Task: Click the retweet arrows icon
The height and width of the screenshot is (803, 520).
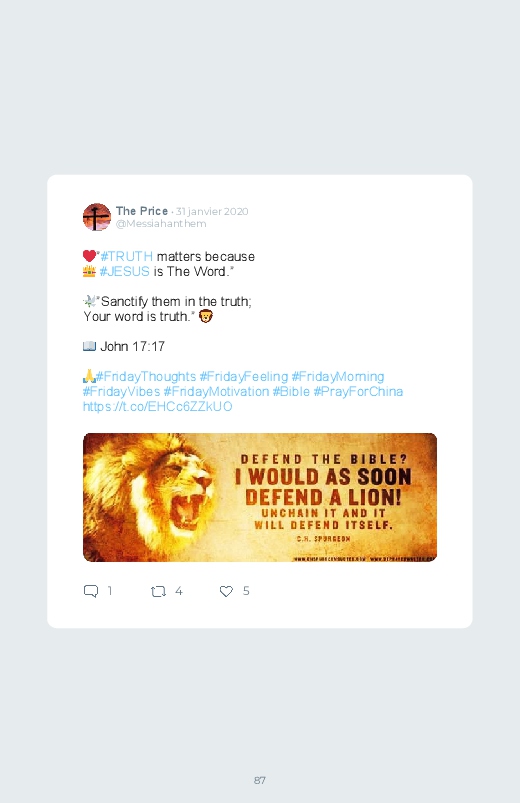Action: [x=158, y=591]
